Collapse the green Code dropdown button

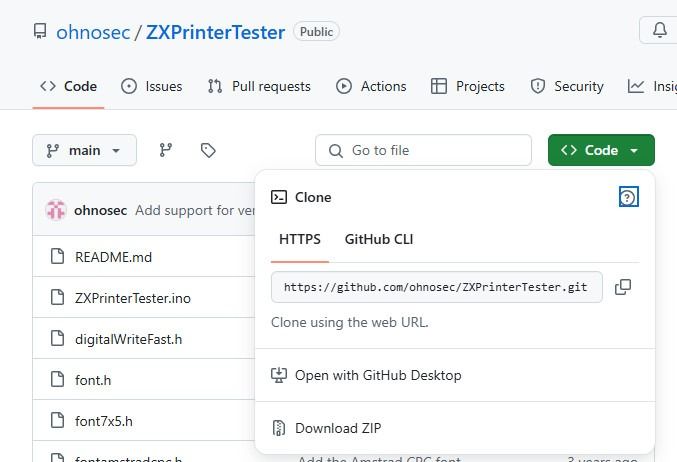tap(601, 150)
